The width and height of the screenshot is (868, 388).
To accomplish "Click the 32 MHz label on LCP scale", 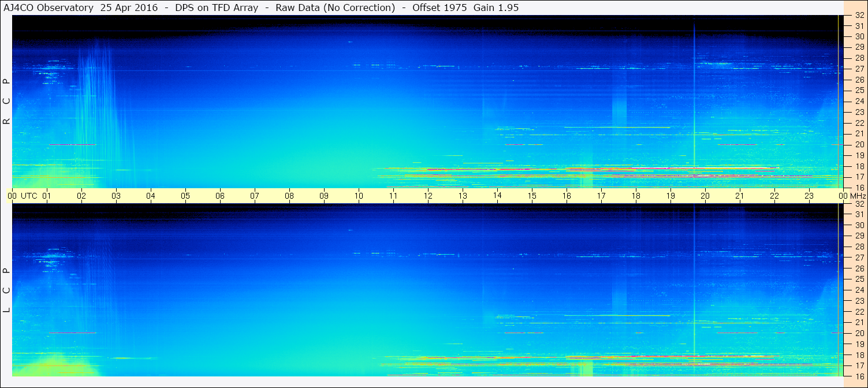I will [859, 204].
